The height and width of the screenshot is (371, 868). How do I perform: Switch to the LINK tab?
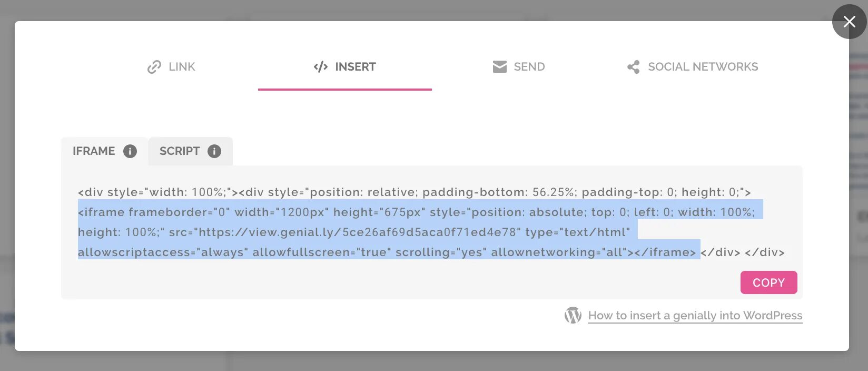coord(182,67)
